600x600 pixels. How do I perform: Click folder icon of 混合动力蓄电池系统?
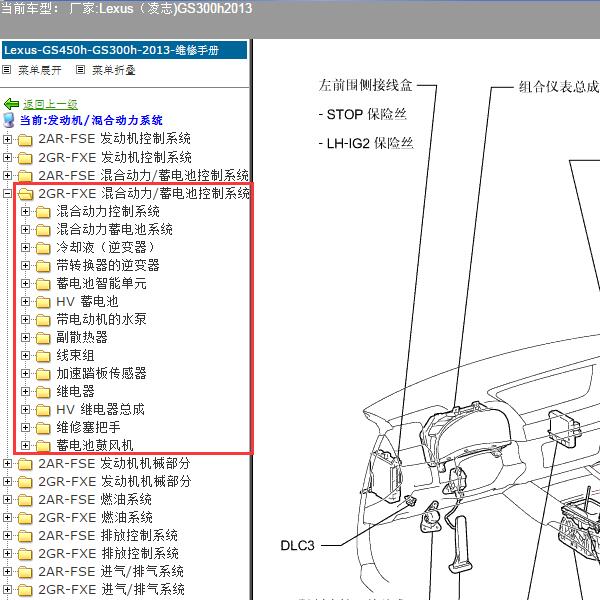point(43,230)
